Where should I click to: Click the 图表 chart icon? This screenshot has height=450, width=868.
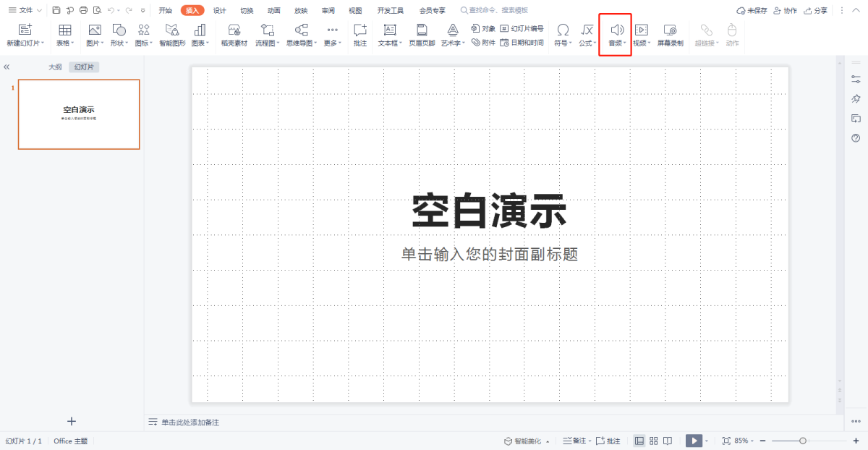click(199, 30)
